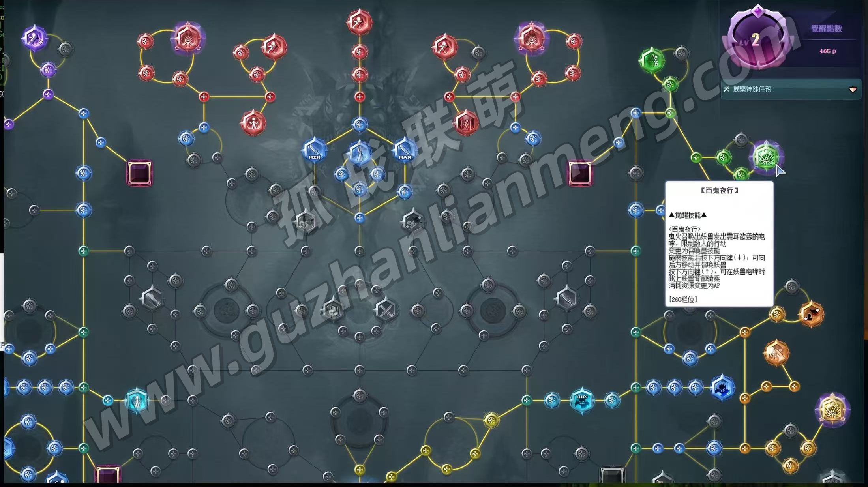Click the cyan figure skill node on left

137,401
